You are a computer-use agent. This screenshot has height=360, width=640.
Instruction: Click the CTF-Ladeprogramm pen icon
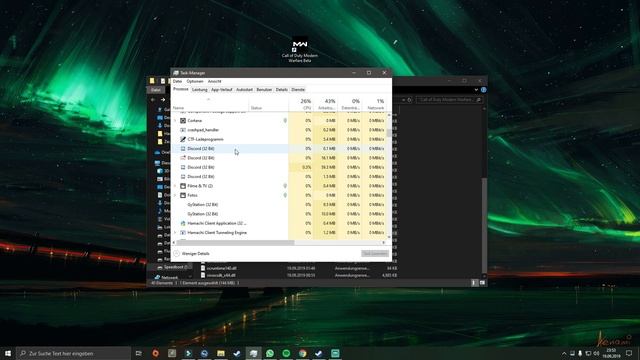[x=183, y=140]
